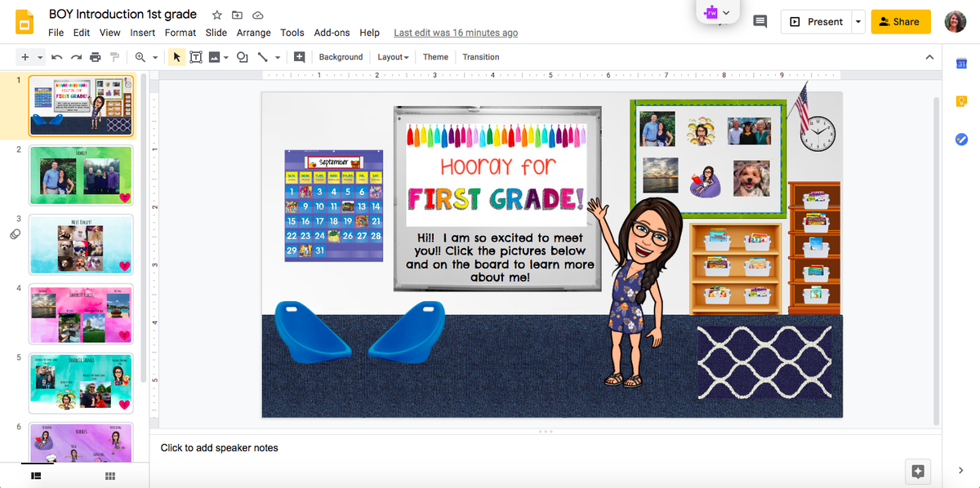Click the teacher Bitmoji character on slide

click(x=639, y=291)
